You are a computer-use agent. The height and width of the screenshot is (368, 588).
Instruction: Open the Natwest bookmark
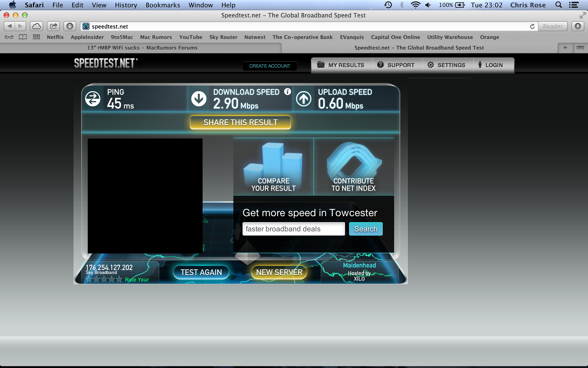click(255, 37)
